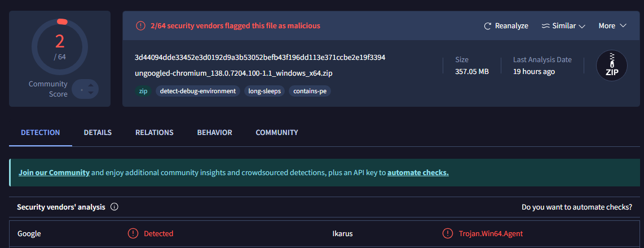Click the file SHA-256 hash text
Image resolution: width=644 pixels, height=248 pixels.
260,58
